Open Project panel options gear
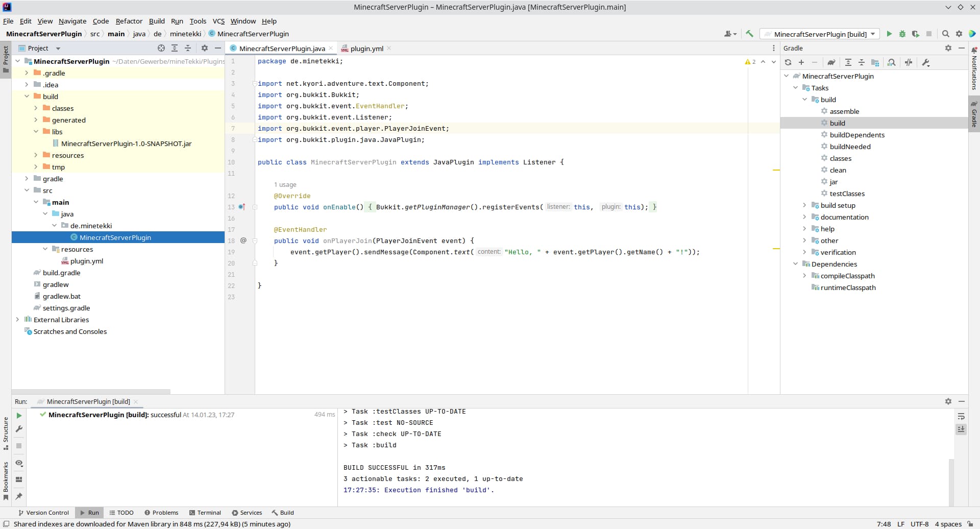 pyautogui.click(x=205, y=48)
